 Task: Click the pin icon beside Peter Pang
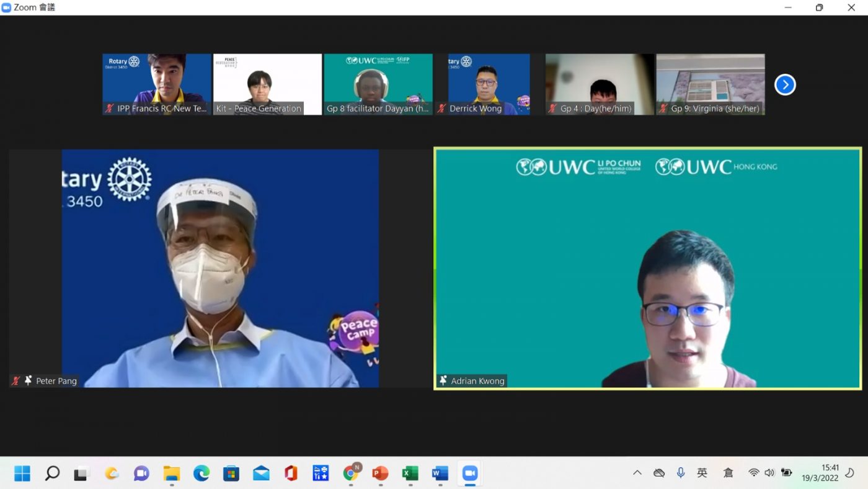[x=28, y=380]
